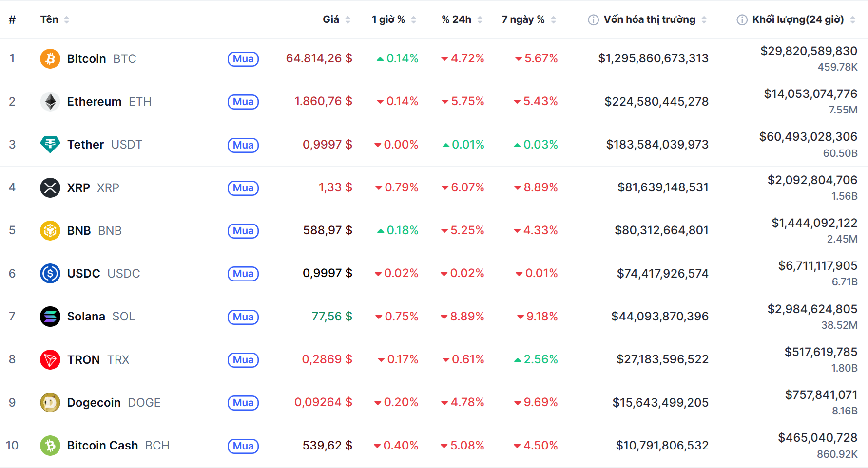Screen dimensions: 868x468
Task: Click the Solana coin logo icon
Action: point(50,317)
